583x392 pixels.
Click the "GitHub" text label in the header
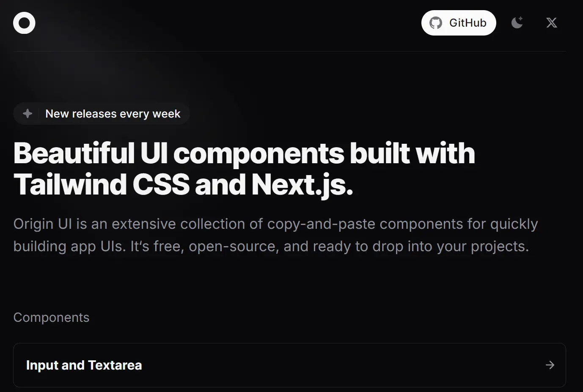click(468, 23)
